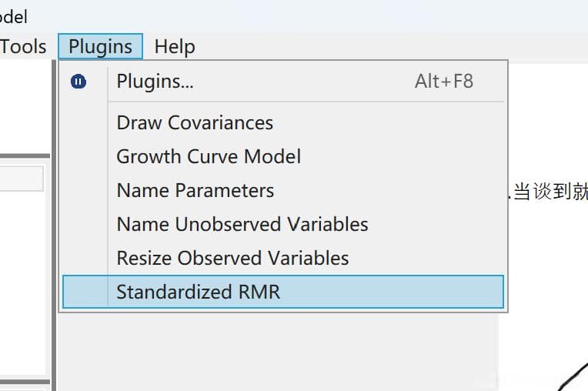The image size is (588, 391).
Task: Click the highlighted Standardized RMR item
Action: click(283, 292)
